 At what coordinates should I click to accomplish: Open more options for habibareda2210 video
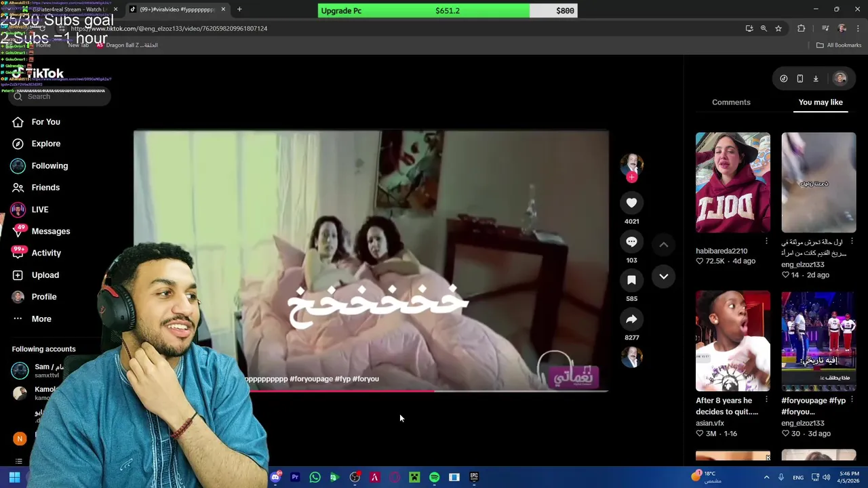point(766,242)
